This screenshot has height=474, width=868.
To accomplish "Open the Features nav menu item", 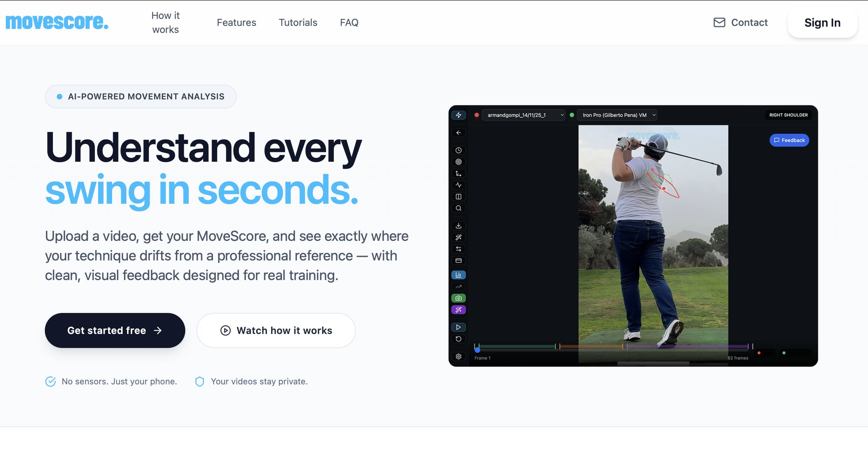I will pyautogui.click(x=236, y=22).
